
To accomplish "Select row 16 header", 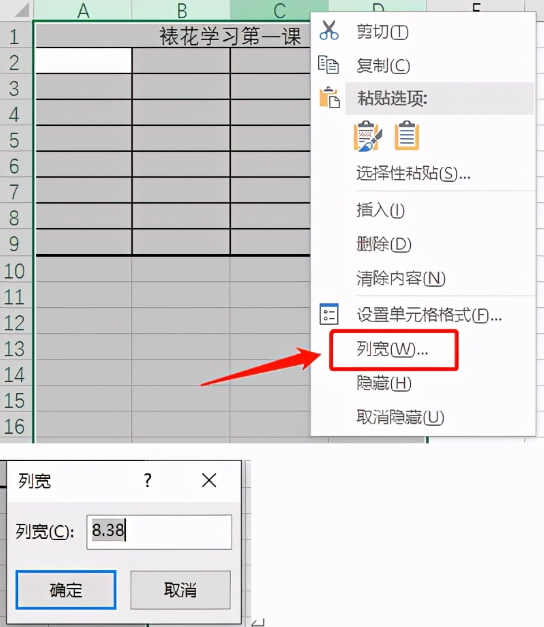I will [x=14, y=427].
